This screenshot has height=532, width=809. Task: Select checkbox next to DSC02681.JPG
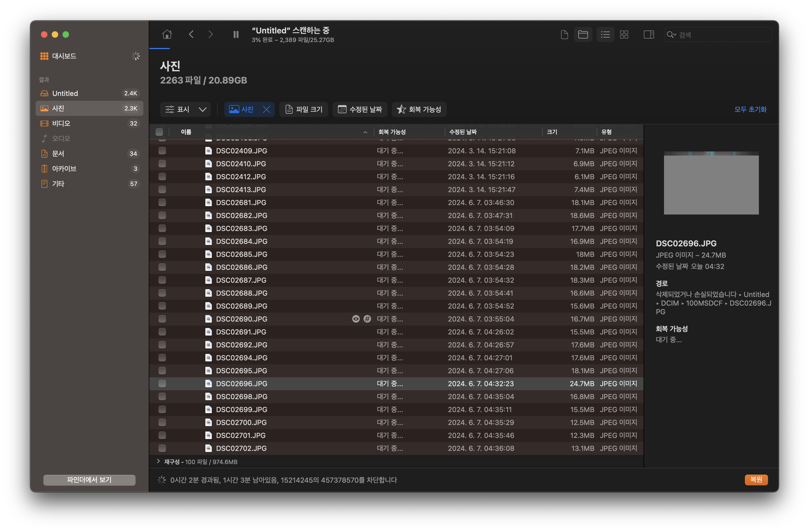pyautogui.click(x=162, y=203)
